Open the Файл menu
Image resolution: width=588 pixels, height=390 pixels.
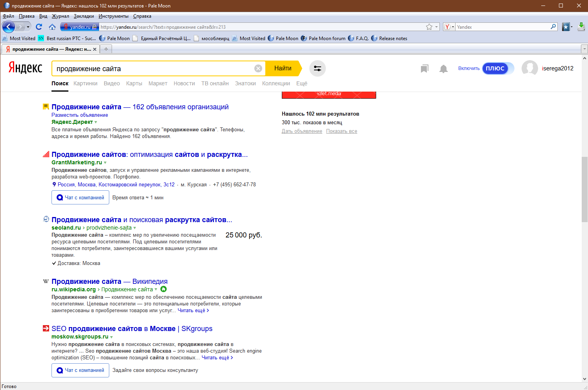(8, 16)
